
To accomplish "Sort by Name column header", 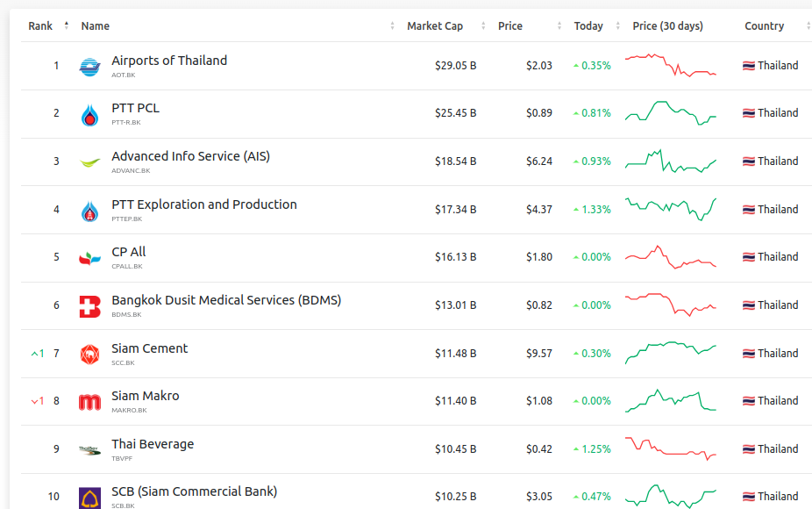I will tap(96, 26).
